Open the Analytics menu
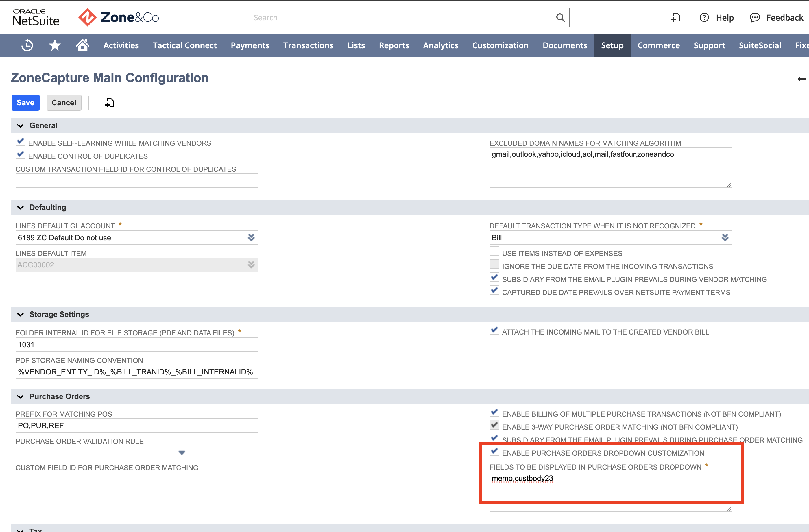This screenshot has height=532, width=809. click(441, 45)
